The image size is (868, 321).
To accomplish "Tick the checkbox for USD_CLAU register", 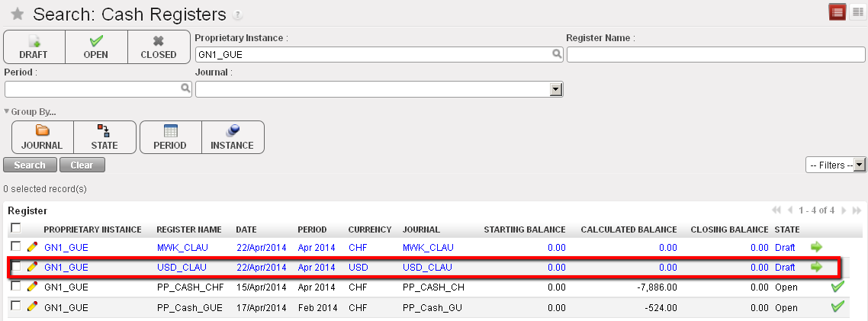I will [16, 267].
